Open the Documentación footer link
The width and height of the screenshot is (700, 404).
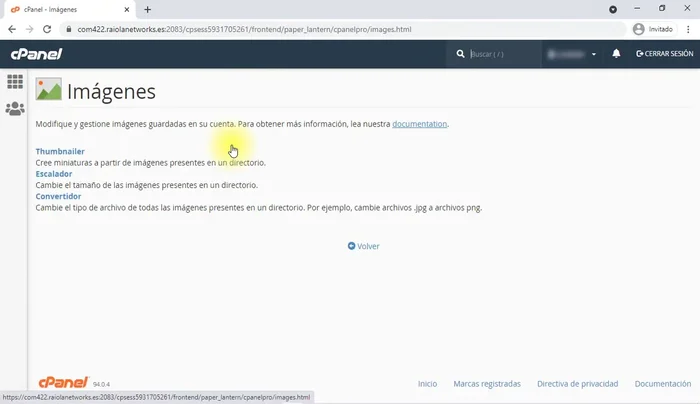click(x=662, y=383)
